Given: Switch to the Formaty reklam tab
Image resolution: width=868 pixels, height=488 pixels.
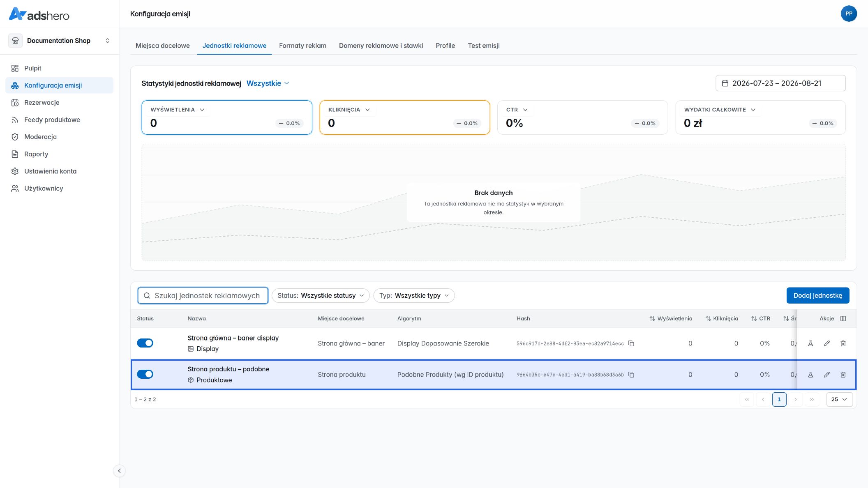Looking at the screenshot, I should click(302, 46).
